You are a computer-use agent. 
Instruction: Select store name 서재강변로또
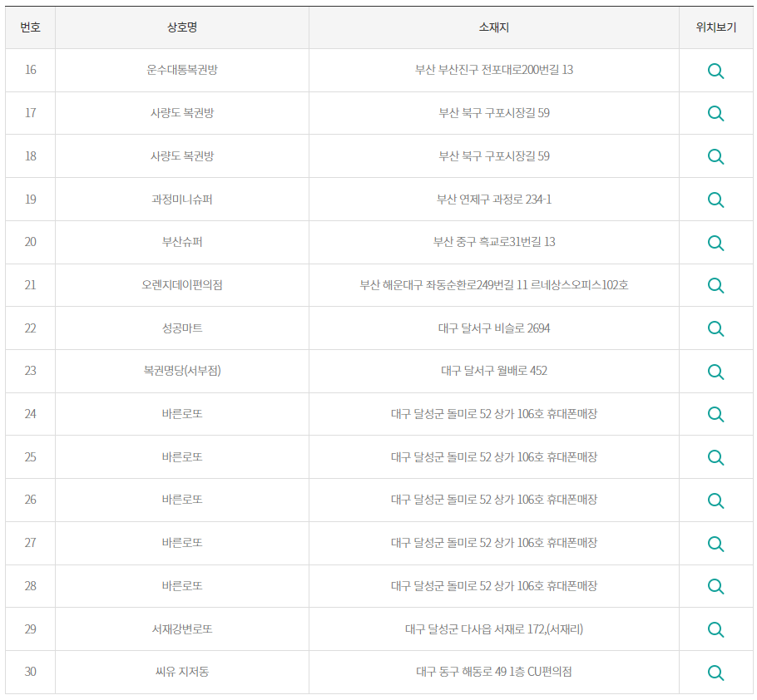click(182, 629)
